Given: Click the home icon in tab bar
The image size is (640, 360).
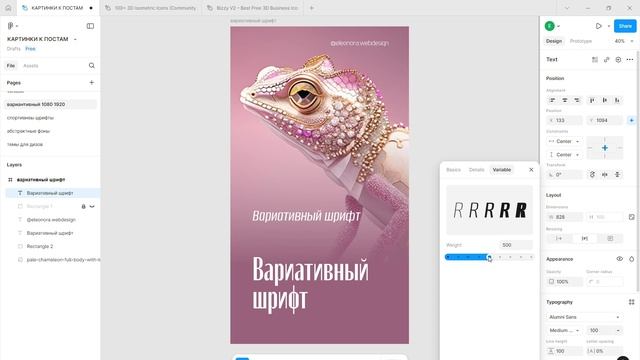Looking at the screenshot, I should pos(8,8).
